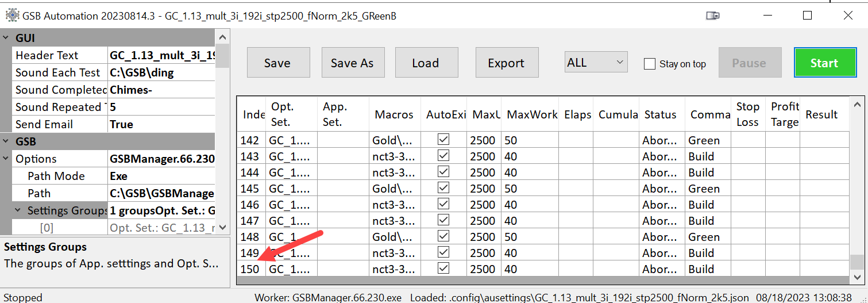Image resolution: width=868 pixels, height=303 pixels.
Task: Enable the Stay on top checkbox
Action: pos(650,64)
